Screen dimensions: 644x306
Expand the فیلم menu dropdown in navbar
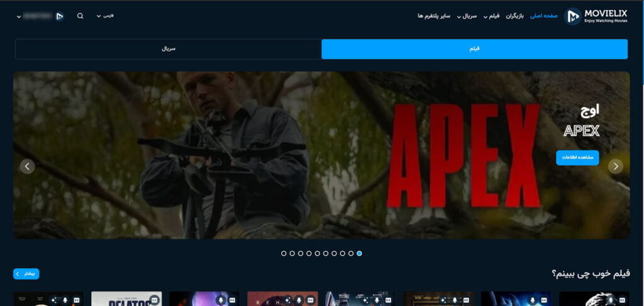tap(491, 16)
